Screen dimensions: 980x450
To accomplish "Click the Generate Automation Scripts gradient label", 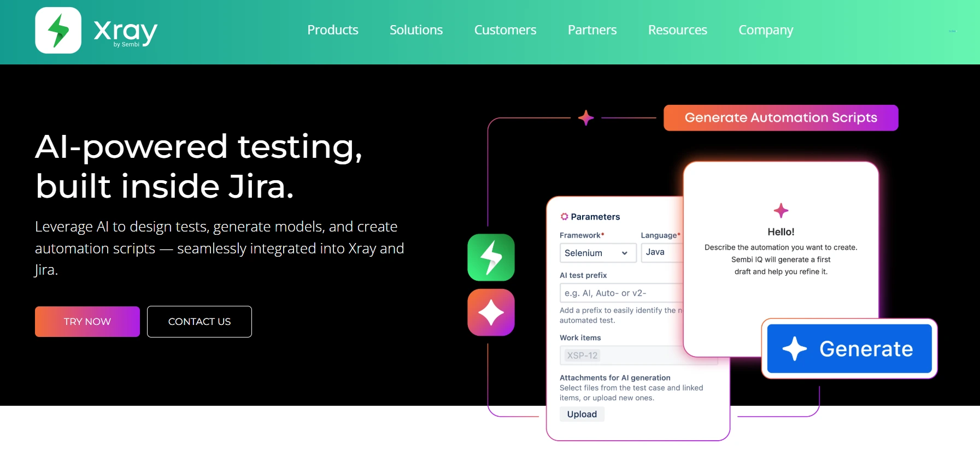I will pyautogui.click(x=781, y=118).
